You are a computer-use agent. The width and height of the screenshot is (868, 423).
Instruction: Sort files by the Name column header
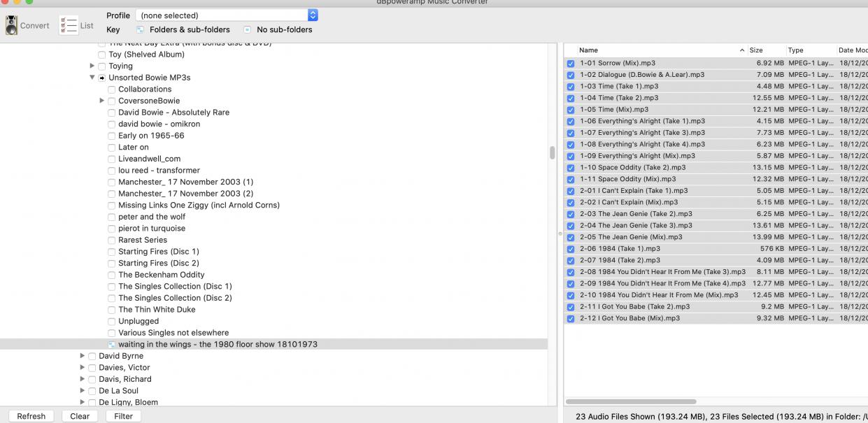pyautogui.click(x=657, y=50)
